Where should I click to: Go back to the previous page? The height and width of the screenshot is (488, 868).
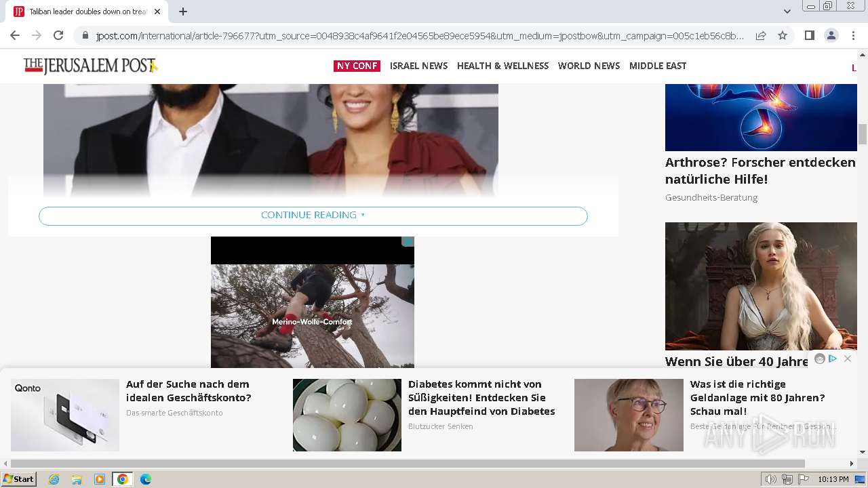click(15, 35)
